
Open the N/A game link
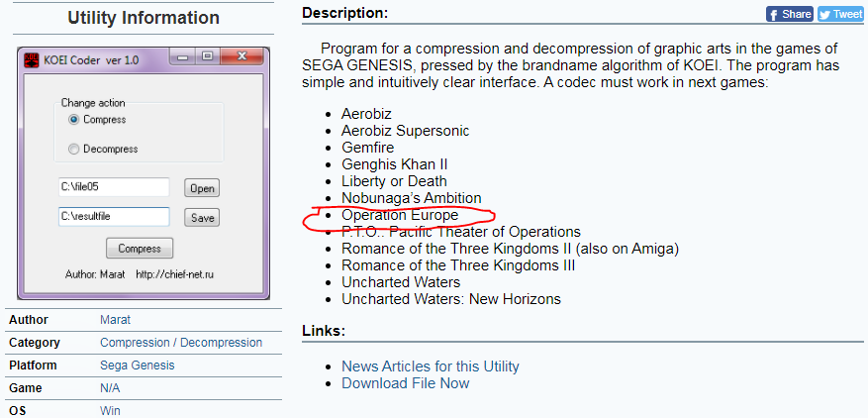(110, 388)
